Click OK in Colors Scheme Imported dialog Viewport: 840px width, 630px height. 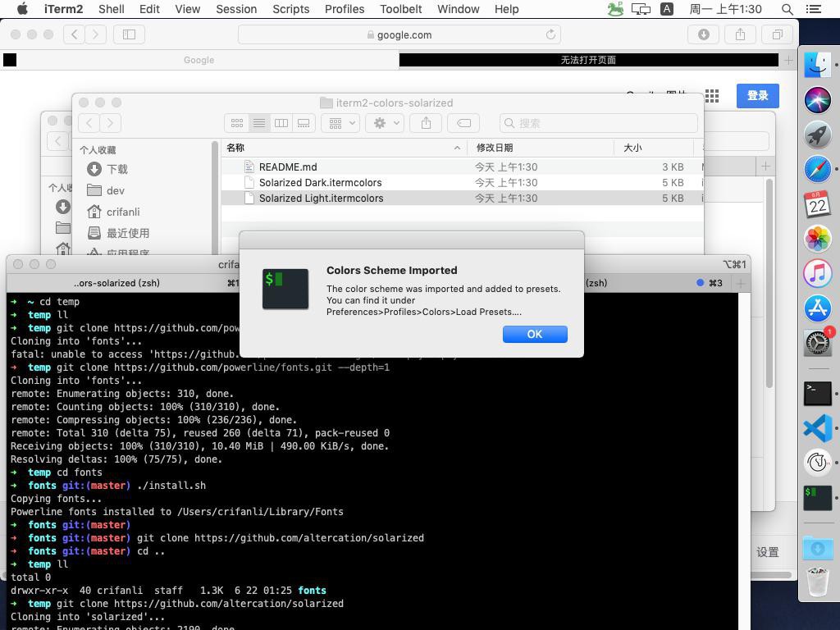[x=535, y=335]
